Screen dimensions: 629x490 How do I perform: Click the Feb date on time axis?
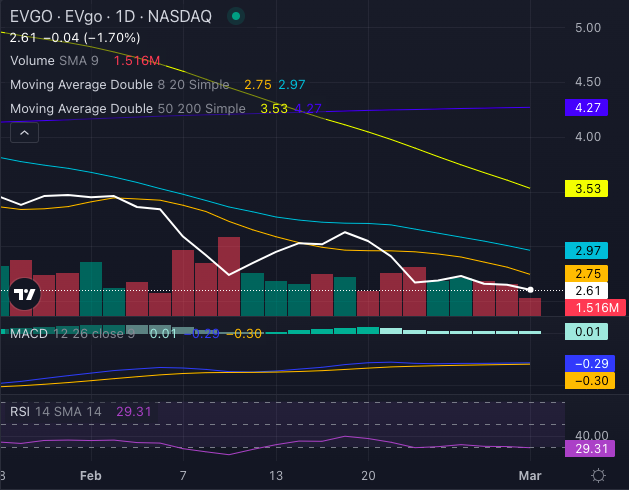(92, 476)
